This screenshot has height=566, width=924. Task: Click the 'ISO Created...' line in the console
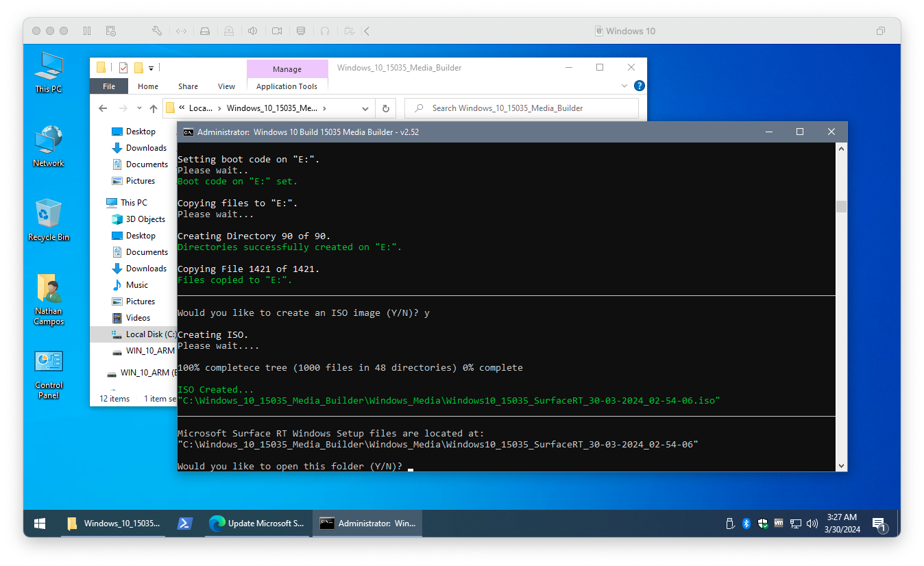(x=216, y=390)
